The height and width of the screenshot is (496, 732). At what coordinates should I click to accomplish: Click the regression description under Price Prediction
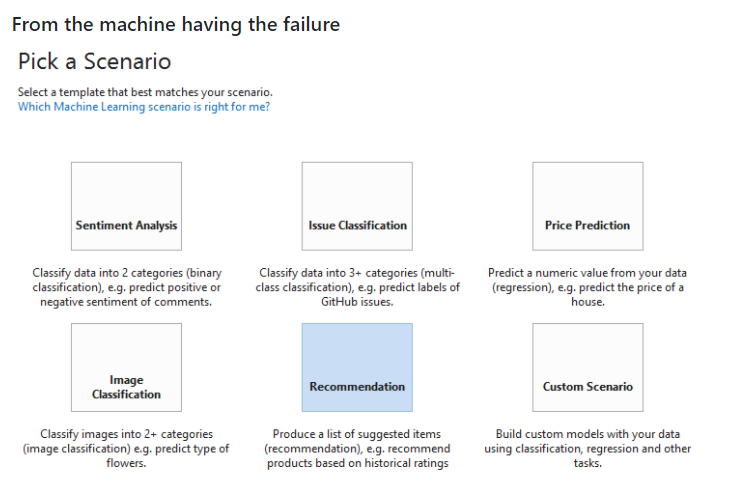coord(588,287)
